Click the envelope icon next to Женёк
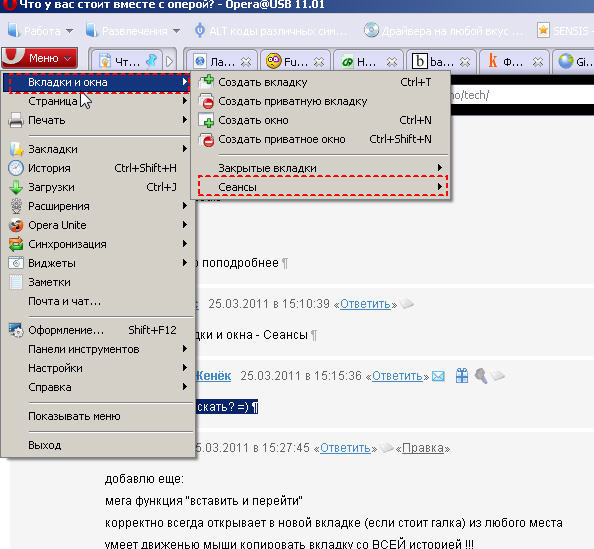Image resolution: width=594 pixels, height=549 pixels. point(438,376)
